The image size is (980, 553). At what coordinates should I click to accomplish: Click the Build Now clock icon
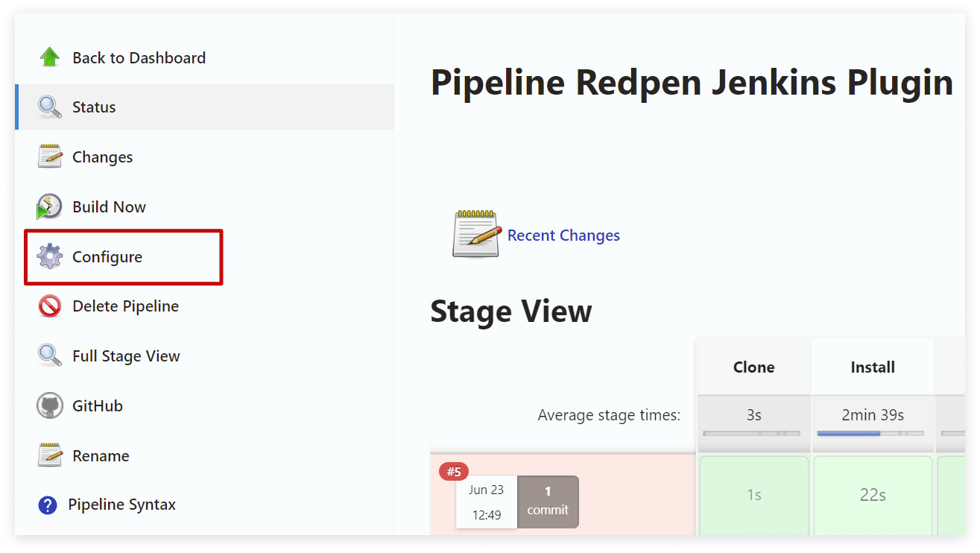point(50,206)
